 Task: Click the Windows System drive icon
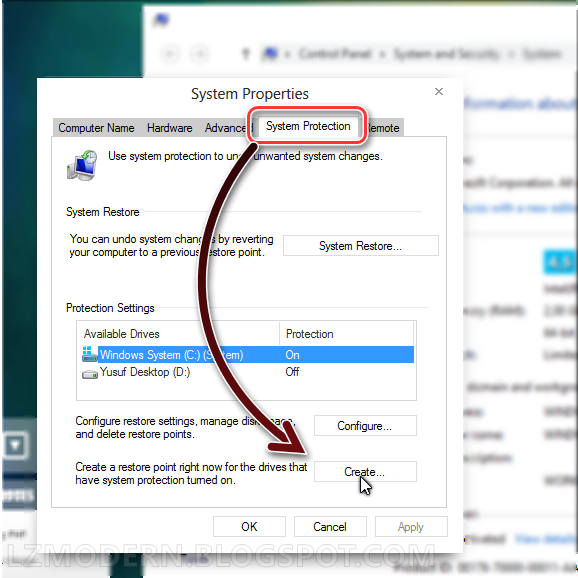click(x=89, y=354)
